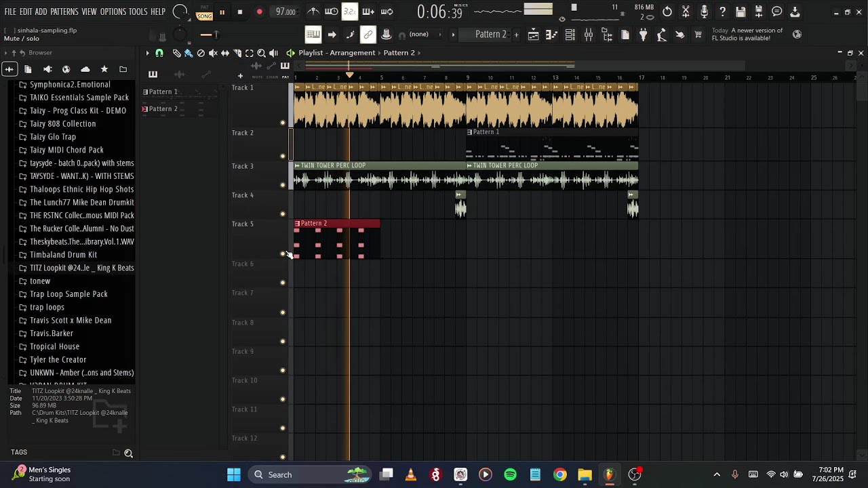Screen dimensions: 868x488
Task: Click the render/export audio icon
Action: (x=759, y=12)
